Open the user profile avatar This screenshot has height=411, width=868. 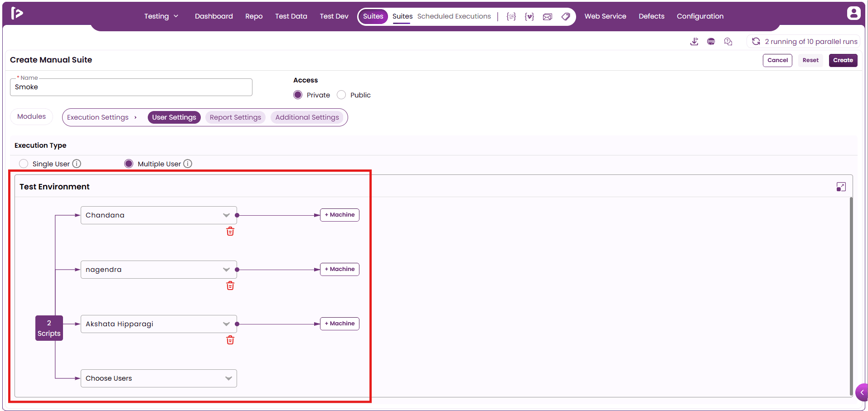[853, 13]
